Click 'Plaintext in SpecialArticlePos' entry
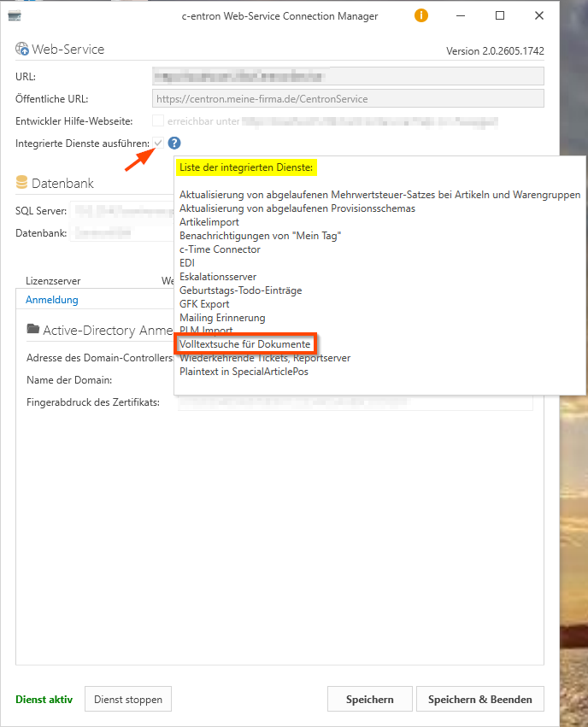The height and width of the screenshot is (727, 588). coord(244,372)
